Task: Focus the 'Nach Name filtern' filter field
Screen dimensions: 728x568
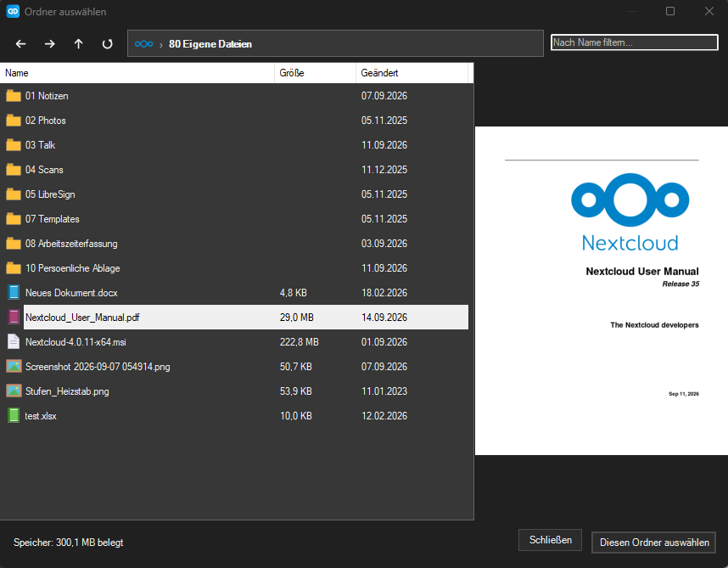Action: coord(634,42)
